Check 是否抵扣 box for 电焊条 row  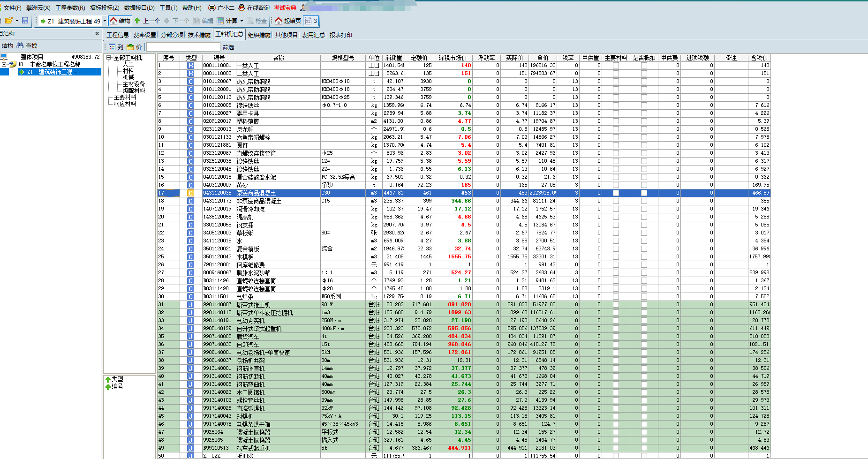click(644, 297)
